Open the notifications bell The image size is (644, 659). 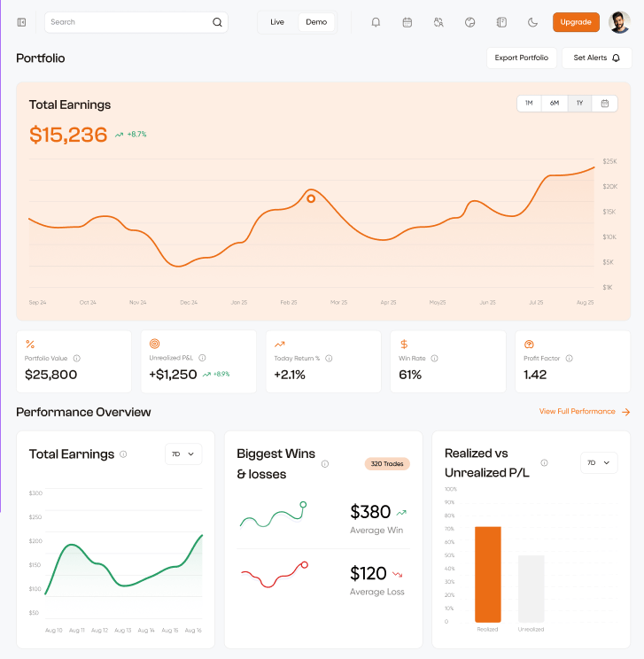tap(376, 22)
